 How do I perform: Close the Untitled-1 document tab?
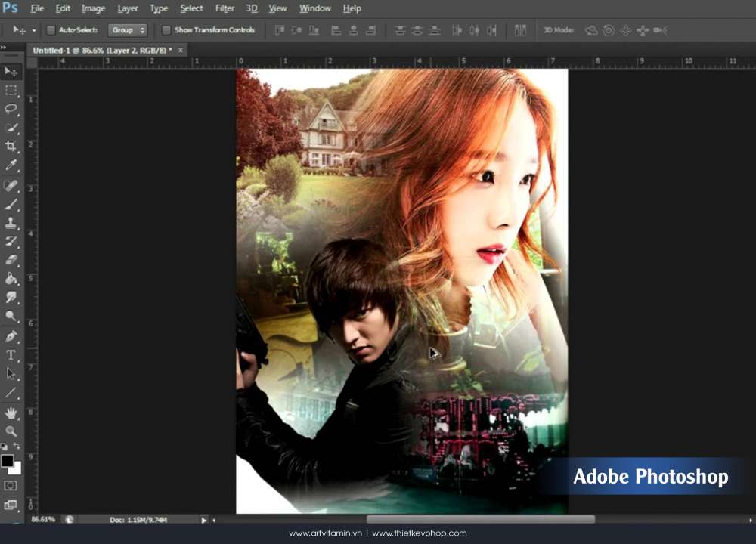(181, 50)
